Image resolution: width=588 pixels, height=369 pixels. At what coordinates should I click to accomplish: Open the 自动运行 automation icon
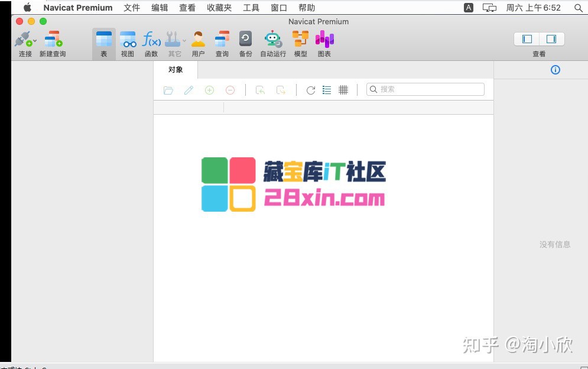[x=273, y=39]
